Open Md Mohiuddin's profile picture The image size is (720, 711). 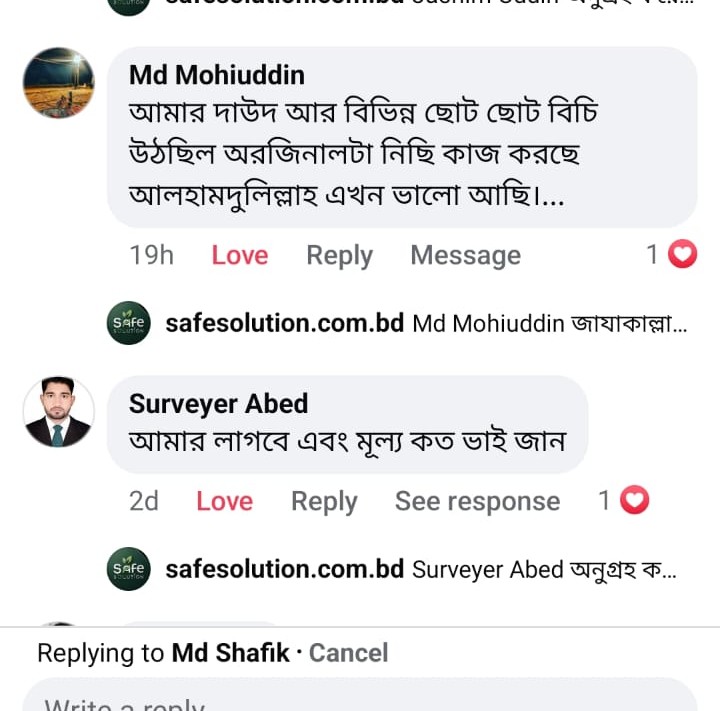tap(59, 83)
